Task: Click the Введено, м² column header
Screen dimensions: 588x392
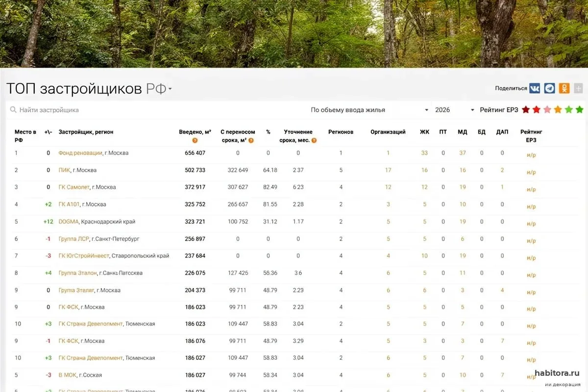Action: click(x=195, y=132)
